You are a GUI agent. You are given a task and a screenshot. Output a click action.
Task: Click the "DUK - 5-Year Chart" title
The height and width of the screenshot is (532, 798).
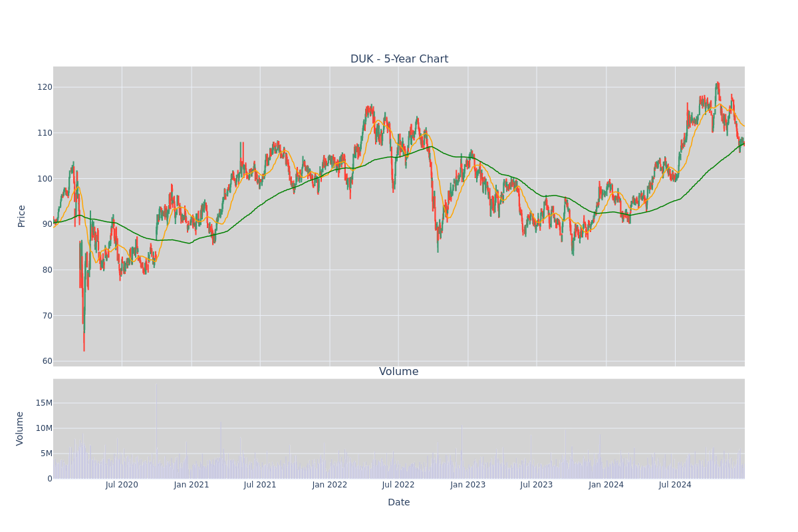[x=399, y=59]
